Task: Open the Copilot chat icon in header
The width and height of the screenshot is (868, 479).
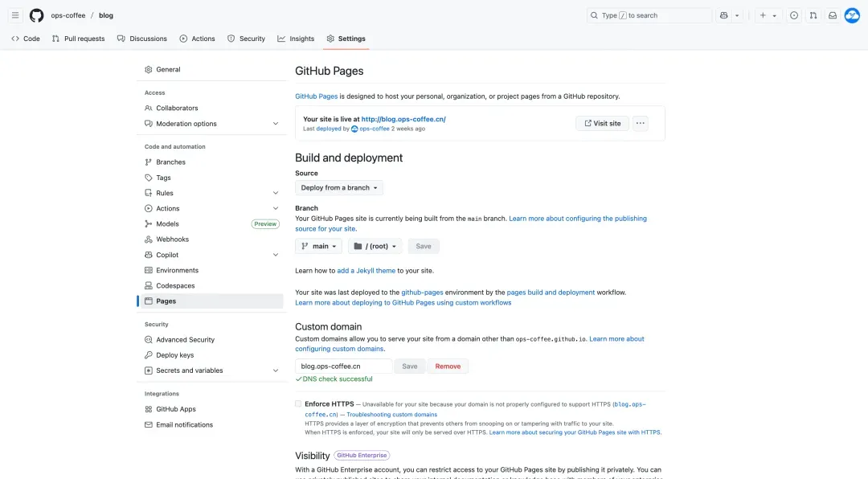Action: click(723, 15)
